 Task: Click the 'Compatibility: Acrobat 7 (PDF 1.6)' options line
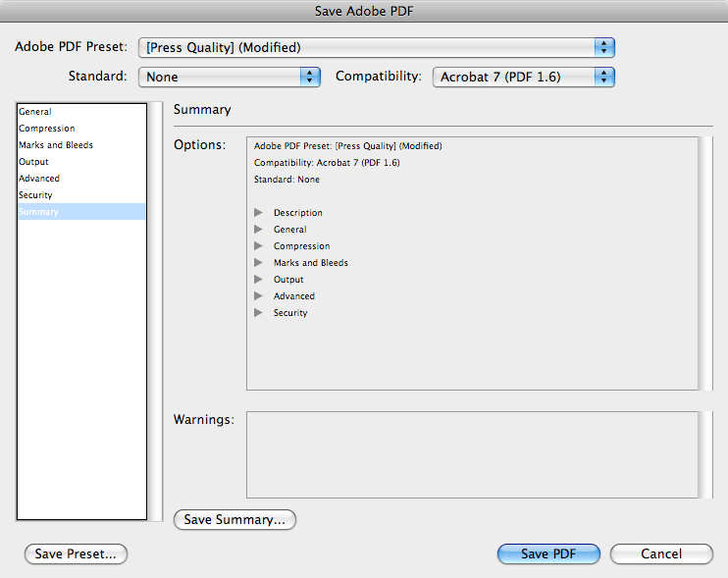[327, 163]
